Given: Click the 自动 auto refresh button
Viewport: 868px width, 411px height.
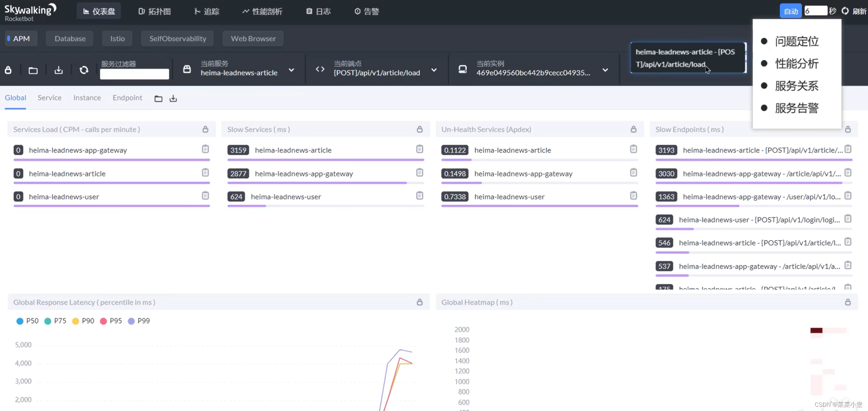Looking at the screenshot, I should [x=791, y=11].
